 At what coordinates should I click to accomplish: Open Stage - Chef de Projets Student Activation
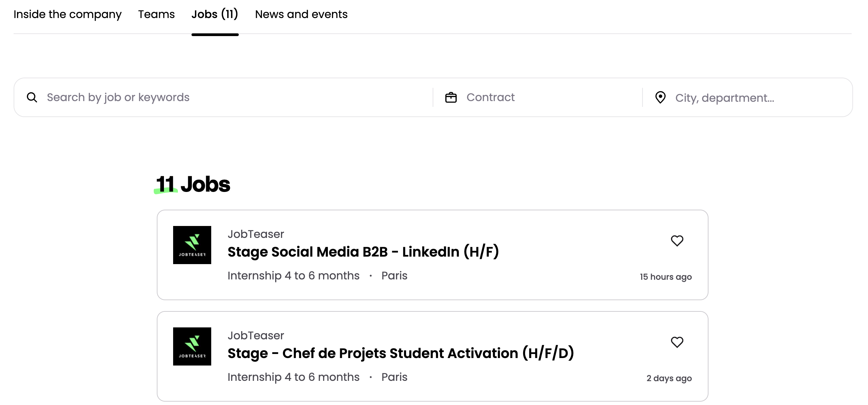pos(401,353)
